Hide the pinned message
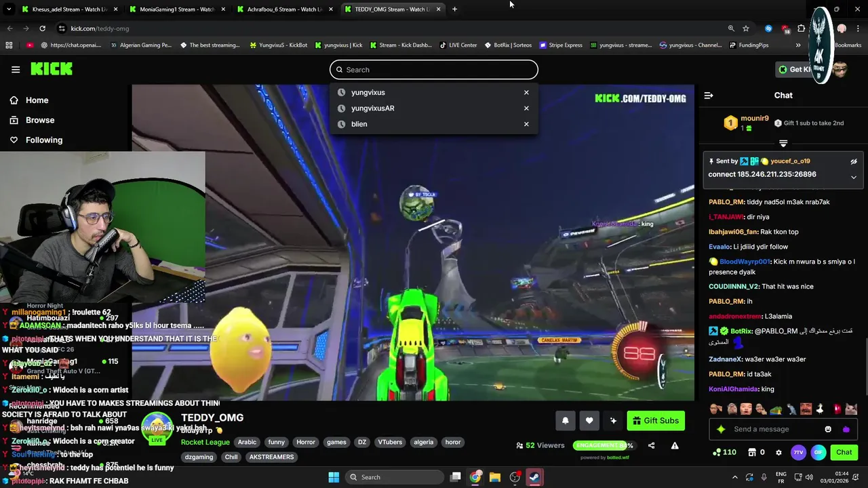868x488 pixels. (x=854, y=161)
